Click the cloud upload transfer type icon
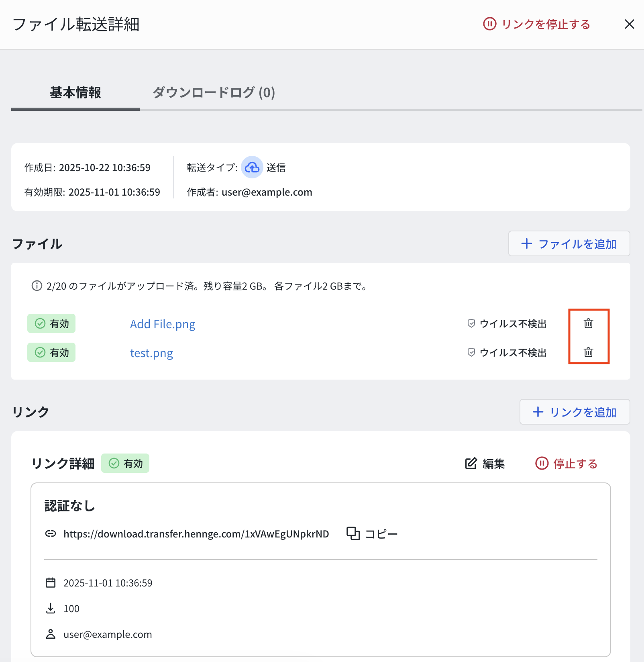Viewport: 644px width, 662px height. 252,167
